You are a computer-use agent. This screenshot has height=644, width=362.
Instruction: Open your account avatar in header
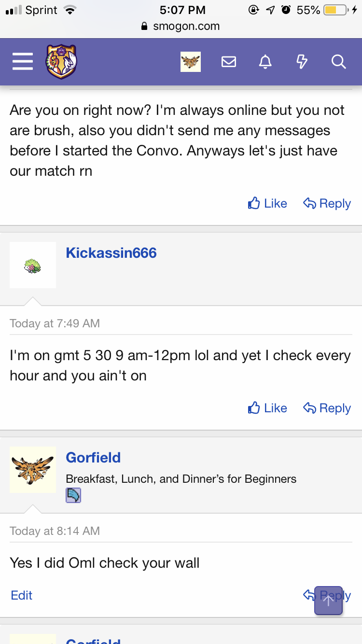click(x=191, y=62)
